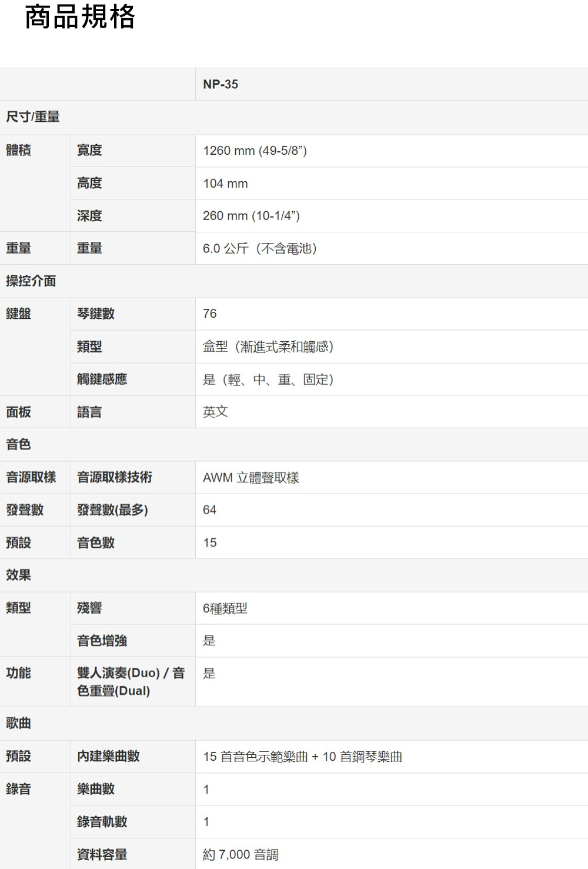Click the 寬度 label cell
This screenshot has width=588, height=869.
click(133, 151)
